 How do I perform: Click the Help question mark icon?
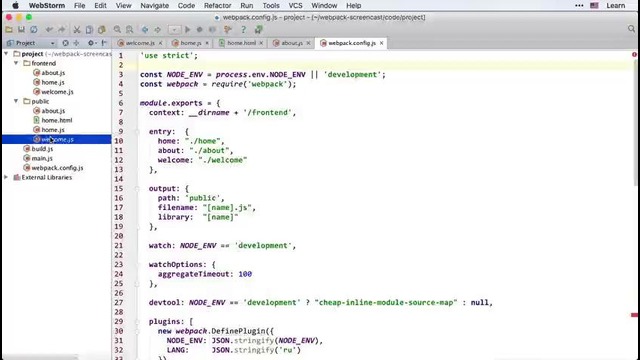pos(243,29)
